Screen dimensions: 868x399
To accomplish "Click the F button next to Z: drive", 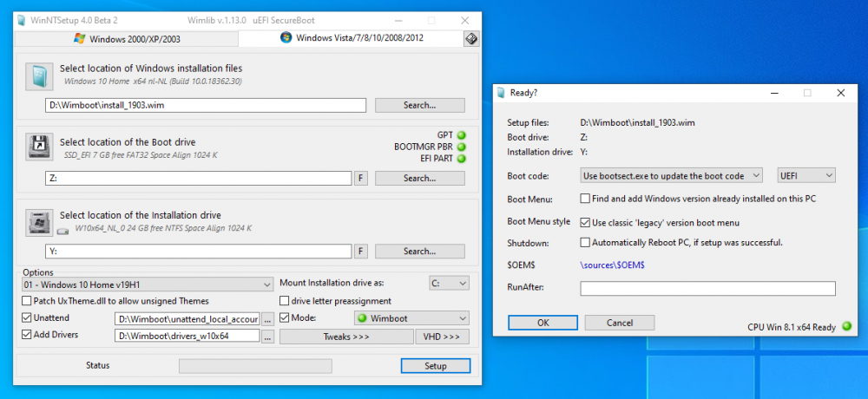I will pyautogui.click(x=361, y=178).
